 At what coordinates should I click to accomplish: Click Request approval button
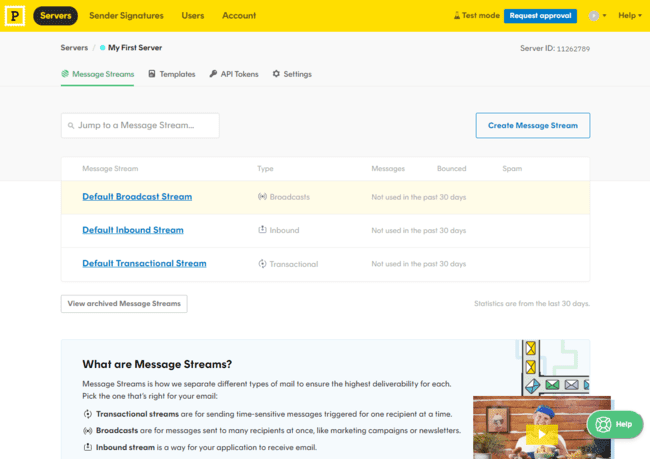pyautogui.click(x=541, y=16)
